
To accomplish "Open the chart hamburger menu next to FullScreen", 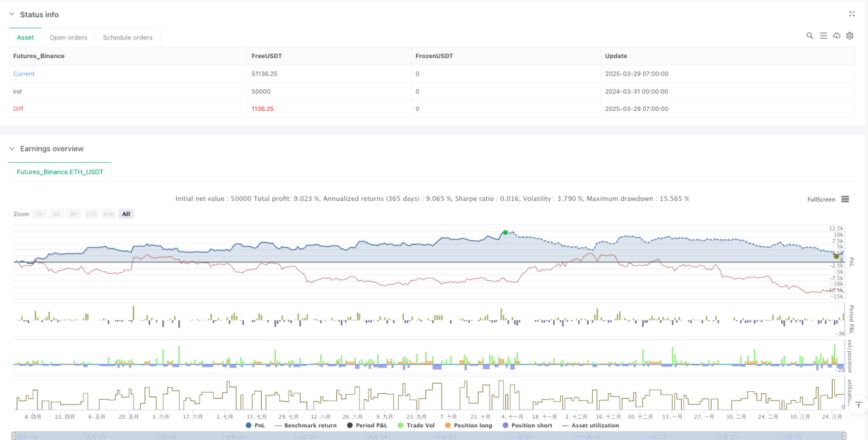I will point(845,199).
